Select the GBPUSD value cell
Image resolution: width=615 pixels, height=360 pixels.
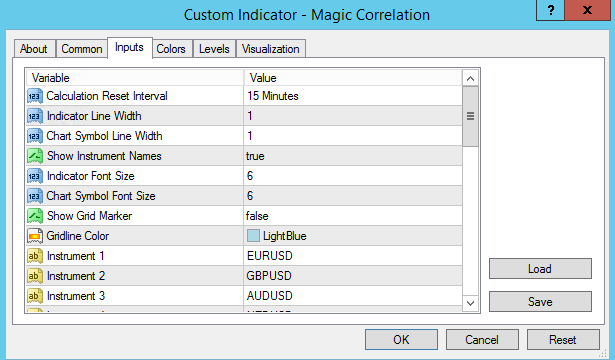click(x=353, y=276)
